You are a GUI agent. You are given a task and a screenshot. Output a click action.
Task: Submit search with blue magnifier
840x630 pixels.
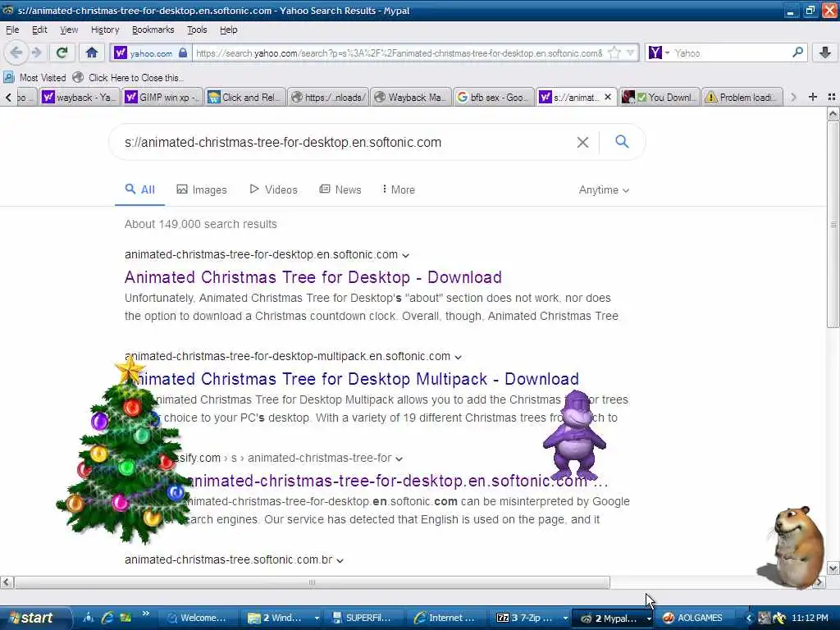tap(622, 142)
